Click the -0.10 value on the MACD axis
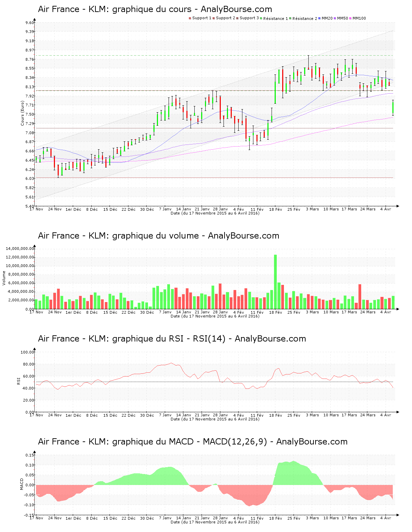The height and width of the screenshot is (532, 412). click(x=29, y=505)
